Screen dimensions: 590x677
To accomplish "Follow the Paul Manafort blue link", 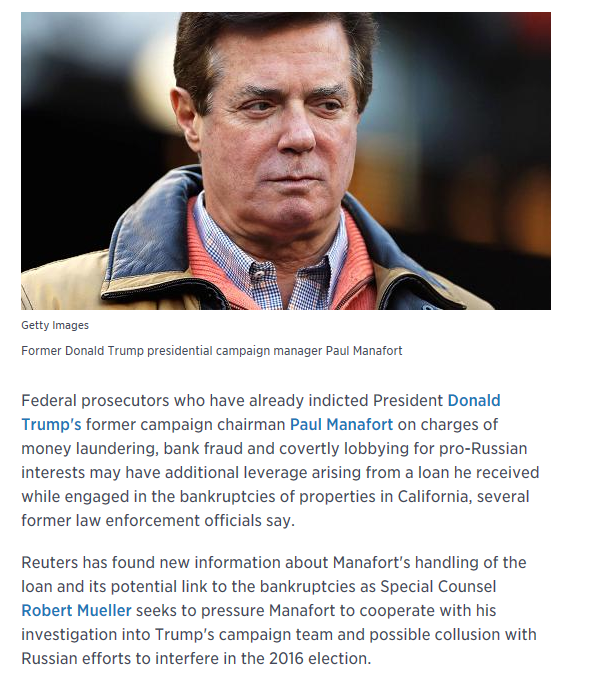I will (341, 424).
